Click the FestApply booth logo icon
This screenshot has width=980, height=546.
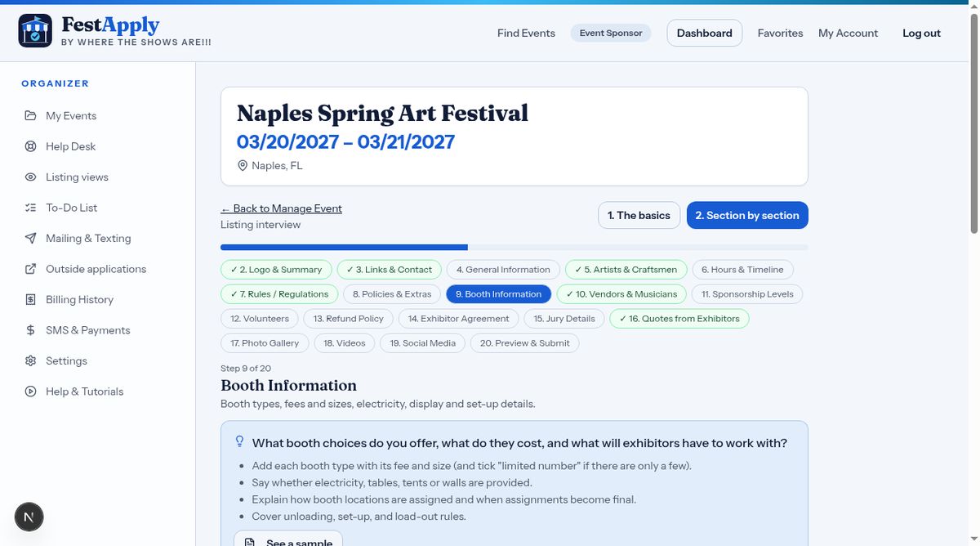tap(35, 31)
